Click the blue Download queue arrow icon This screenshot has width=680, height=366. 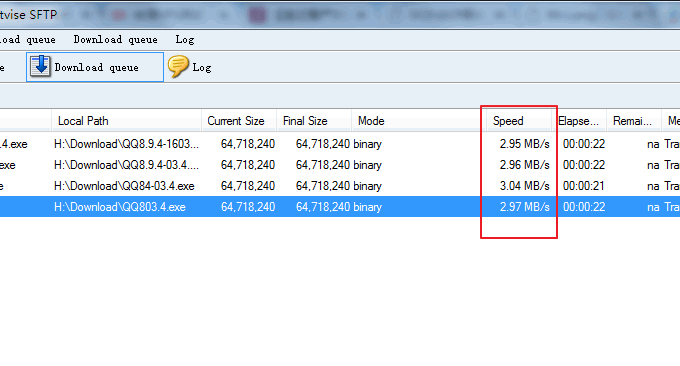pyautogui.click(x=40, y=66)
